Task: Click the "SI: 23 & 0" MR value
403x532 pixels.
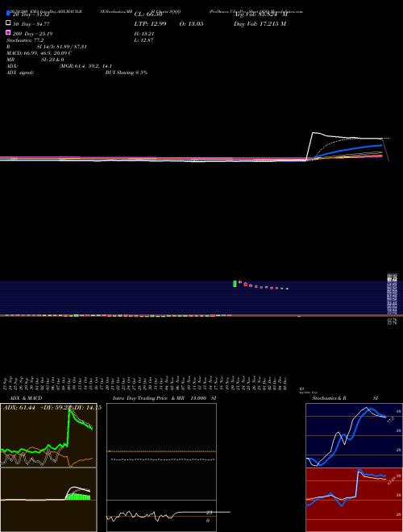Action: click(x=52, y=60)
